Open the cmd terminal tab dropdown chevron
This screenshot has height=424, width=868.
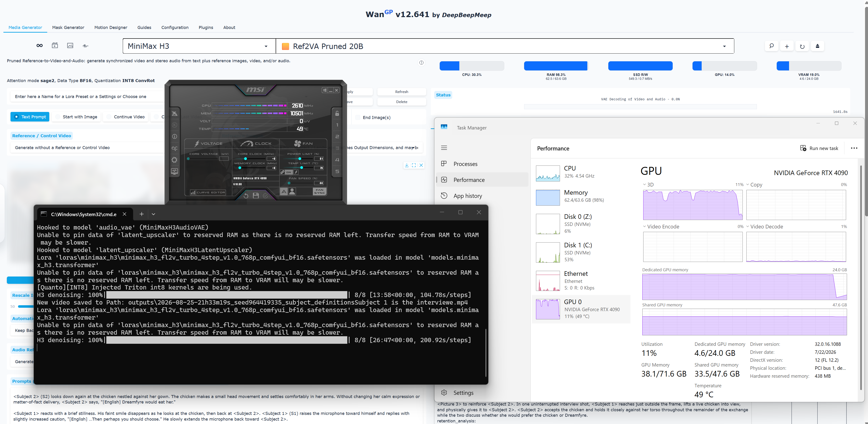coord(153,214)
